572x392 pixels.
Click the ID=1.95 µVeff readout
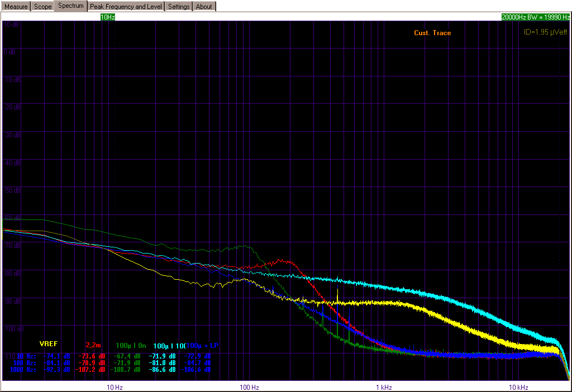tap(545, 32)
